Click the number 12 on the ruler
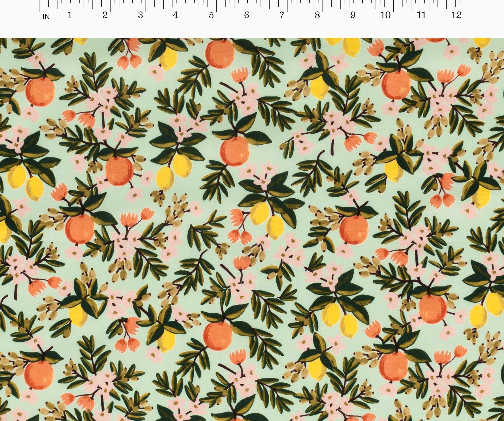Screen dimensions: 504x421 click(x=457, y=15)
